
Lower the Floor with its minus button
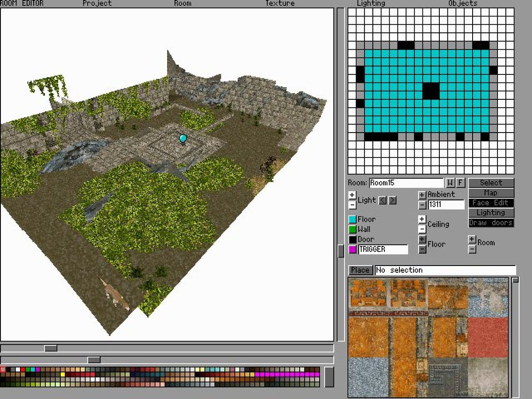[x=422, y=249]
